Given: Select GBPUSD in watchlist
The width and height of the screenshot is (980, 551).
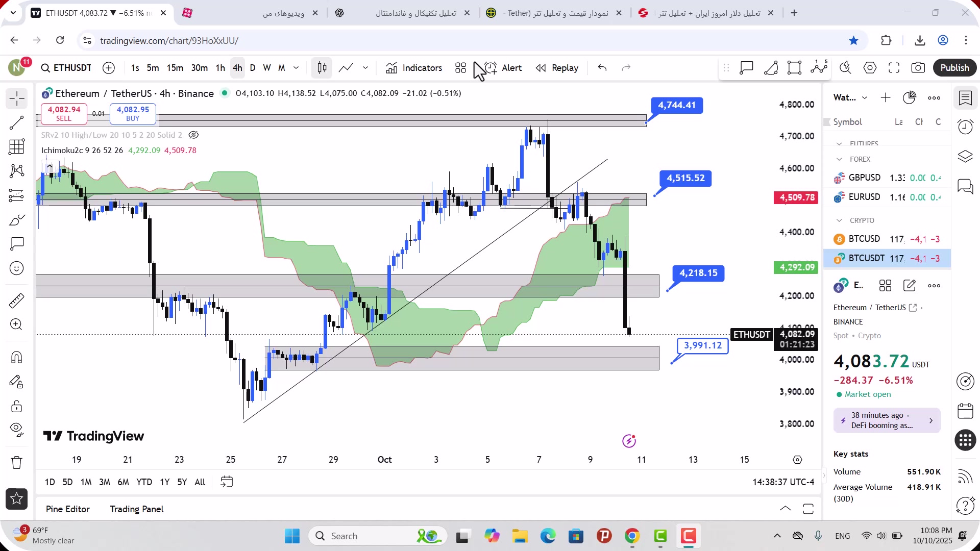Looking at the screenshot, I should (887, 178).
